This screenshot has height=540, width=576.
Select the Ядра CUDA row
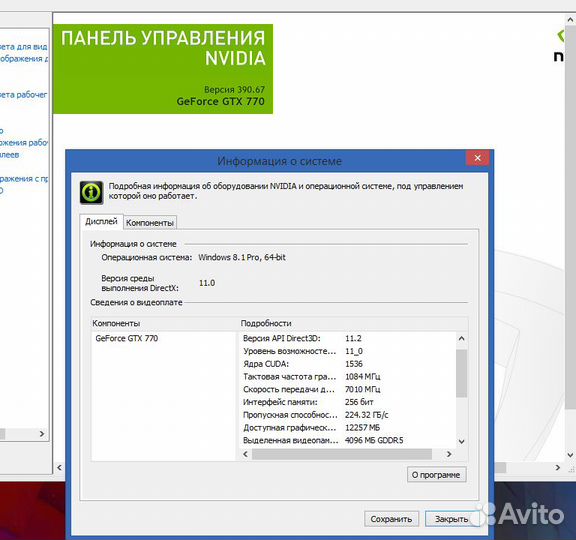(x=348, y=364)
